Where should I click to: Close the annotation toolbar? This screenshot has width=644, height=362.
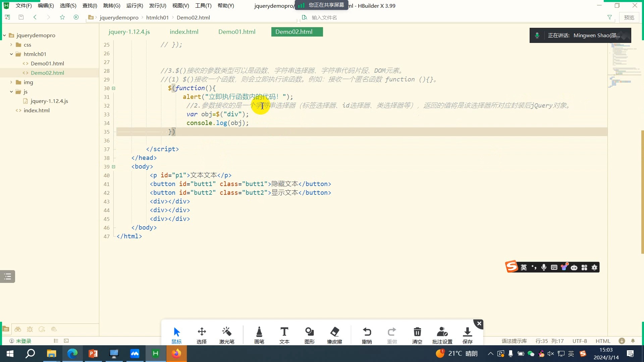pos(479,324)
